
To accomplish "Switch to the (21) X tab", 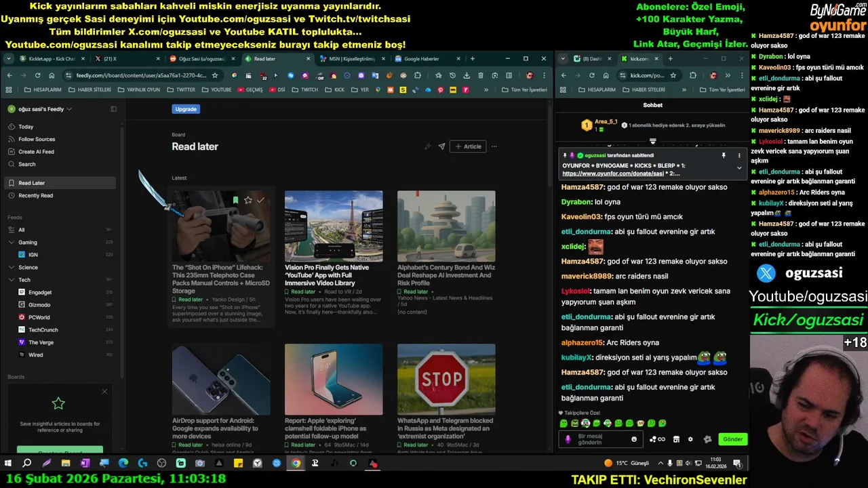I will pos(125,59).
